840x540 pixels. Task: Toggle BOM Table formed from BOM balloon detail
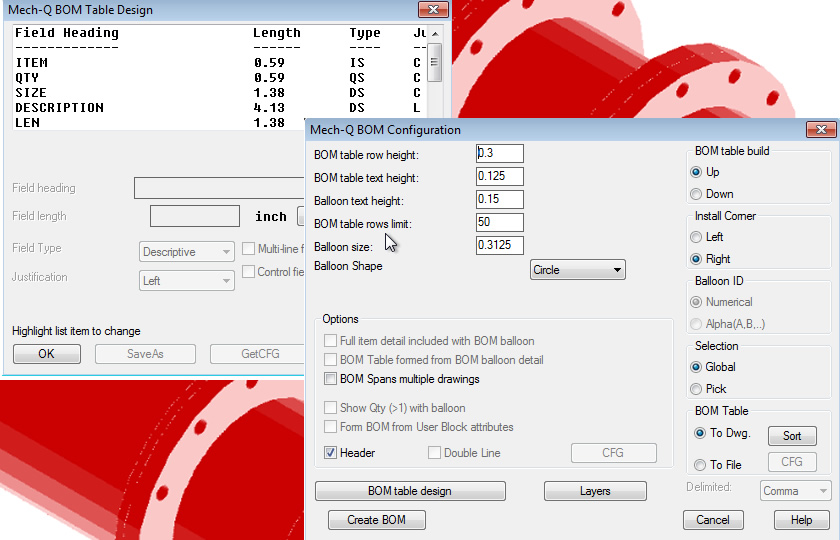tap(331, 359)
